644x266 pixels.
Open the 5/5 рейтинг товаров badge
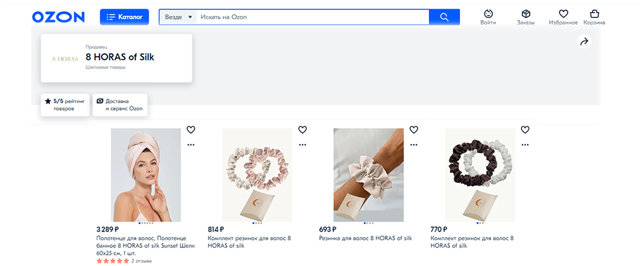pyautogui.click(x=65, y=105)
